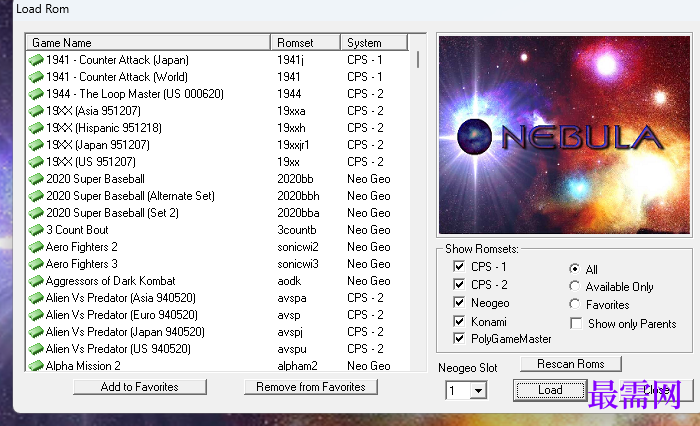This screenshot has width=700, height=426.
Task: Click the chip icon beside Aero Fighters 3
Action: 36,264
